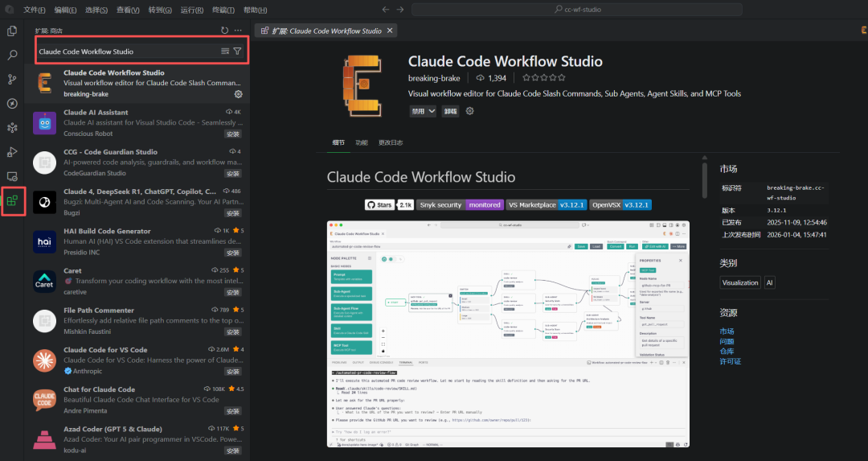The height and width of the screenshot is (461, 868).
Task: Click the large Workflow Studio logo
Action: (362, 85)
